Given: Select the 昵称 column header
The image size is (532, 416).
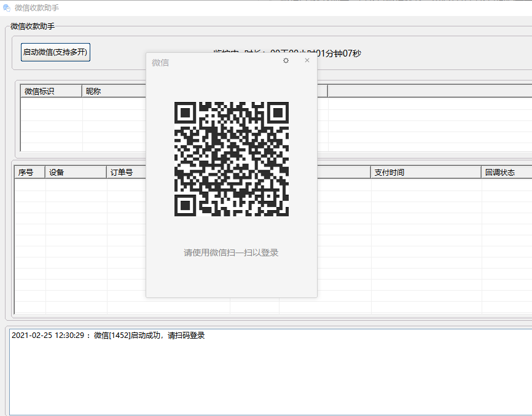Looking at the screenshot, I should [114, 92].
